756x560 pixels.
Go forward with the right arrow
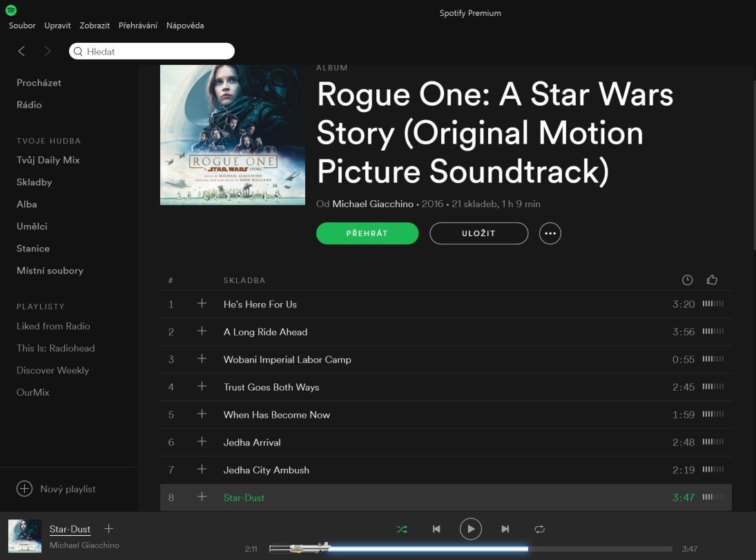[47, 51]
